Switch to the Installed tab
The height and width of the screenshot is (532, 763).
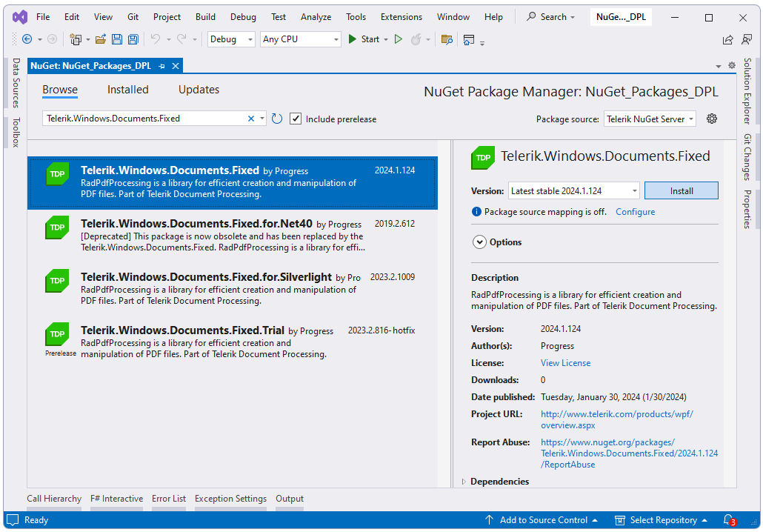click(x=127, y=89)
